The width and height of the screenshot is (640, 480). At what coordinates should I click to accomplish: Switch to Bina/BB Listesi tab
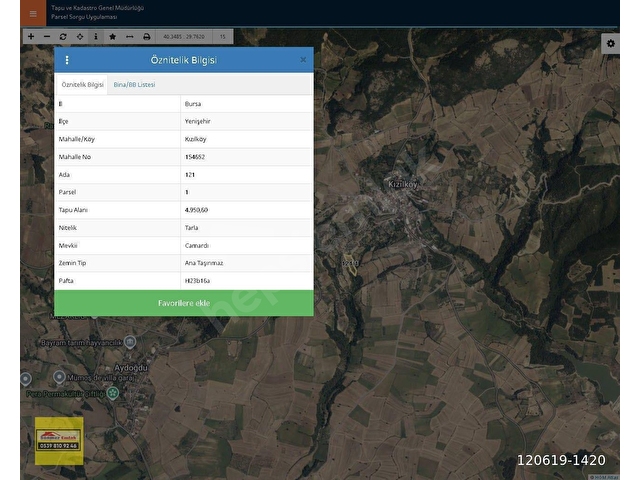tap(134, 84)
